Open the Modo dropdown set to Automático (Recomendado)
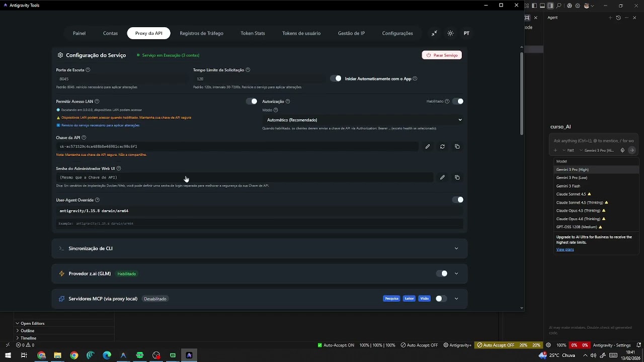 coord(362,120)
